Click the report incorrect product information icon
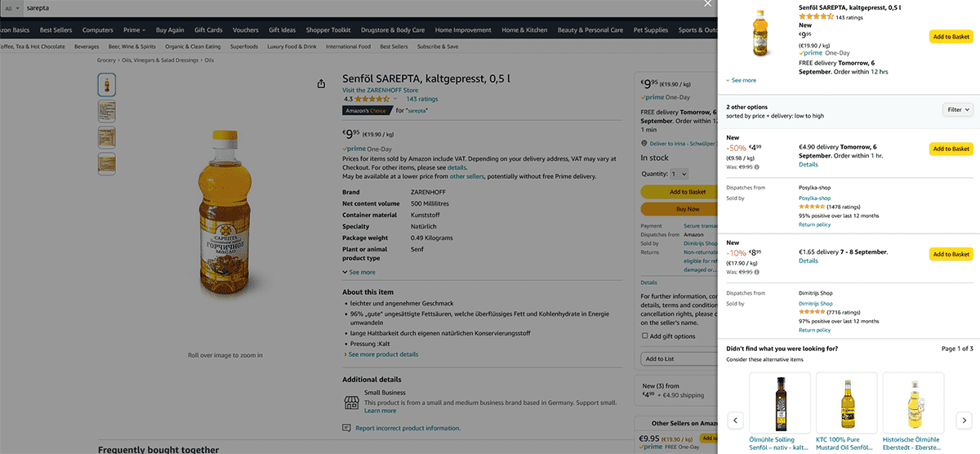Image resolution: width=980 pixels, height=454 pixels. (x=346, y=428)
